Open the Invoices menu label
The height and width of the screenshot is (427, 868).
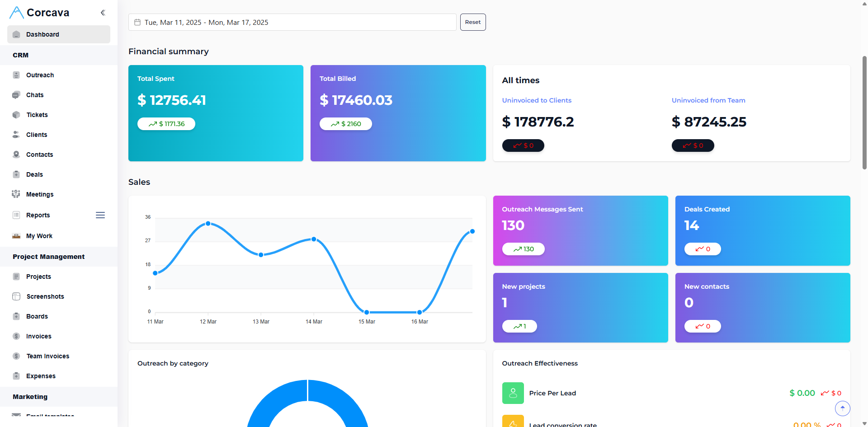click(39, 336)
